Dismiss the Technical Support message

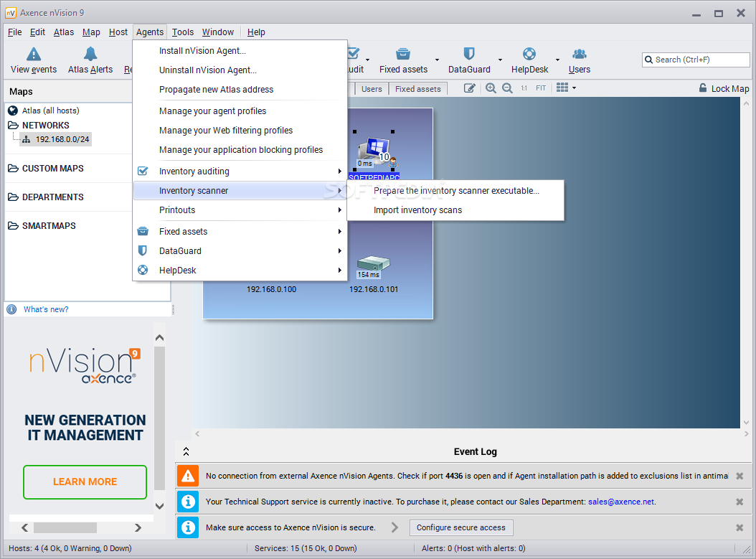point(739,502)
